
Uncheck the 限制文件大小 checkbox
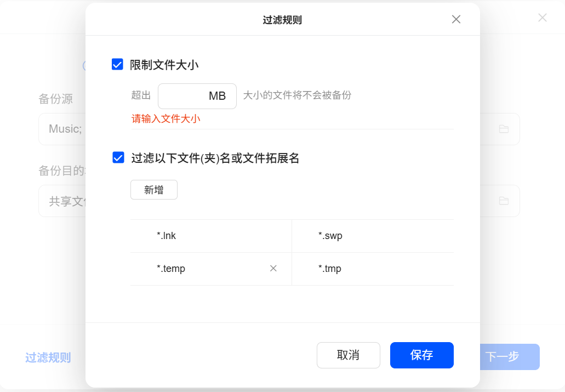point(117,65)
